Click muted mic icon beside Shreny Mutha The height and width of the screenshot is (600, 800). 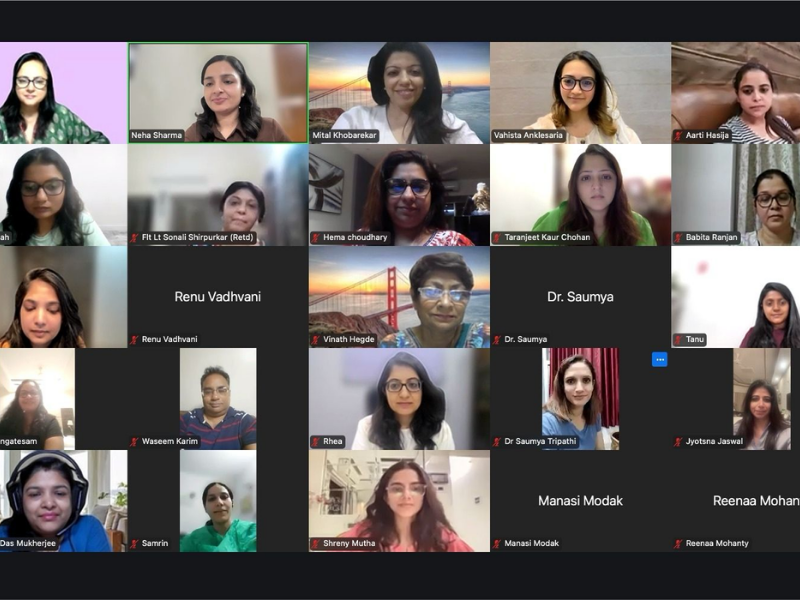click(x=316, y=543)
